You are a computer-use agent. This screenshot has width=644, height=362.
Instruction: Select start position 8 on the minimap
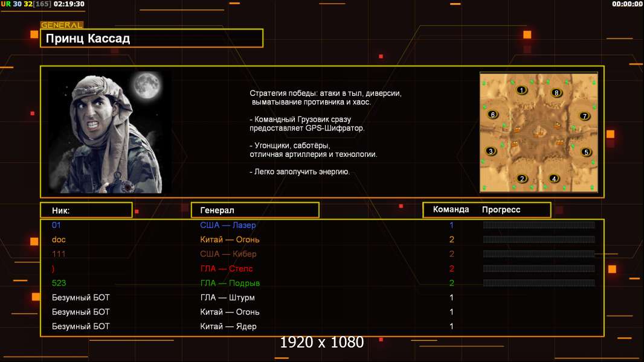click(556, 92)
